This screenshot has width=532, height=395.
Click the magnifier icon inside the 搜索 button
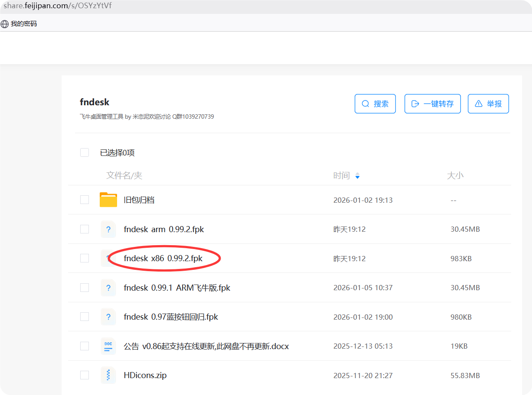click(x=366, y=104)
